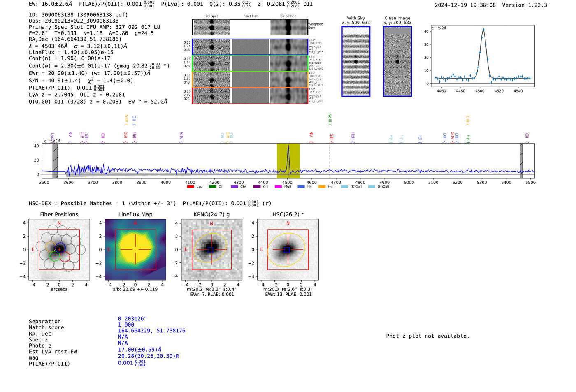
Task: Click the Primary Spec_Slot_IFU_AMP text
Action: 95,27
